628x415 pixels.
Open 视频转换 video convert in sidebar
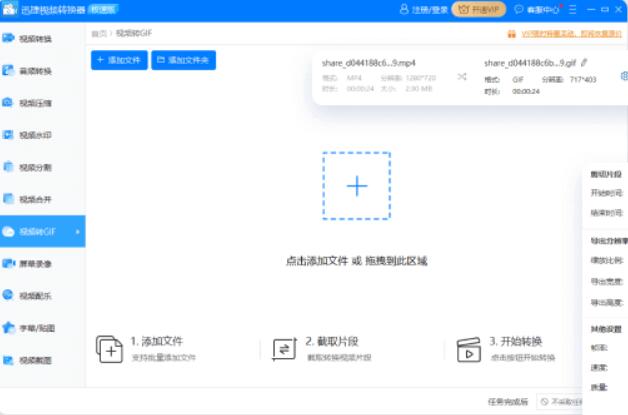[x=42, y=38]
